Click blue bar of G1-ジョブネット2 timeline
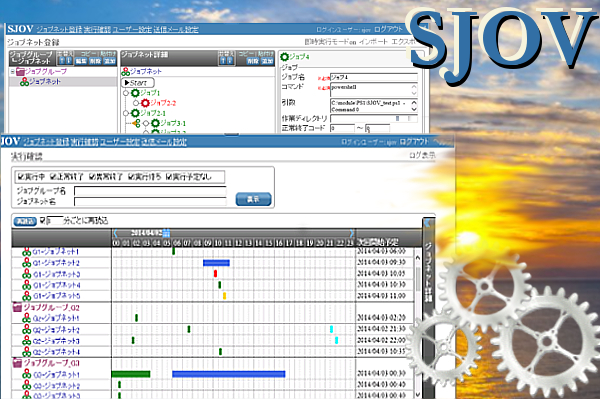The image size is (600, 399). 216,263
